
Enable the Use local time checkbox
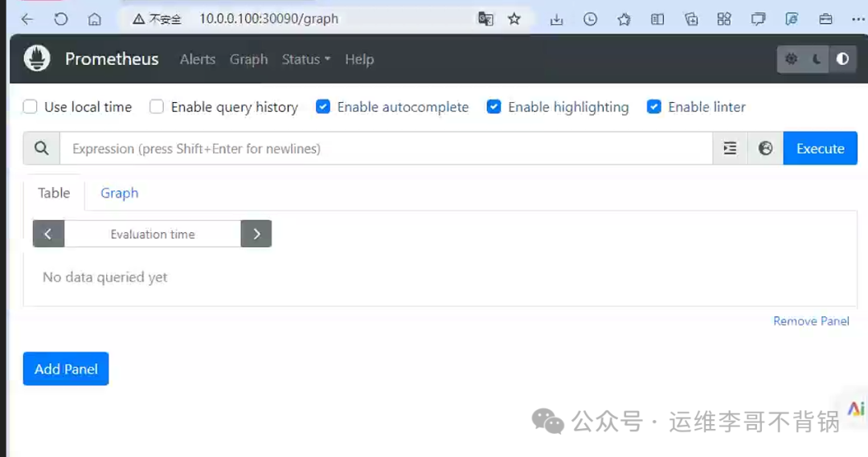point(30,106)
